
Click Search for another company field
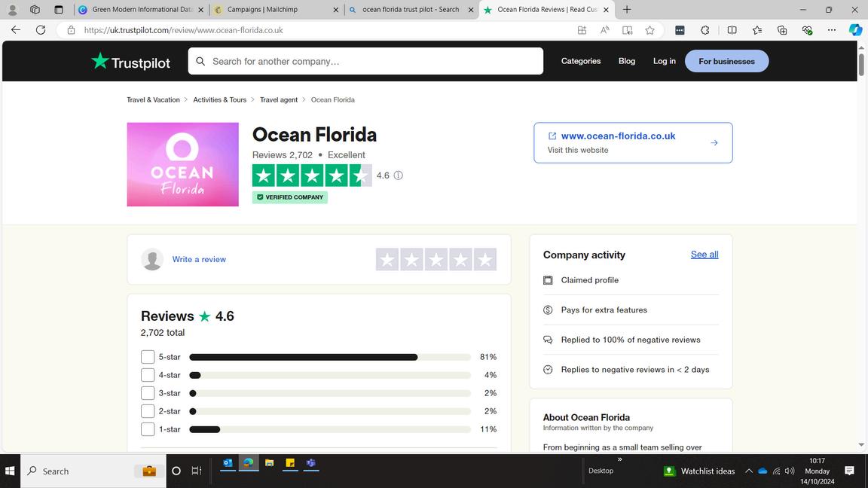365,62
